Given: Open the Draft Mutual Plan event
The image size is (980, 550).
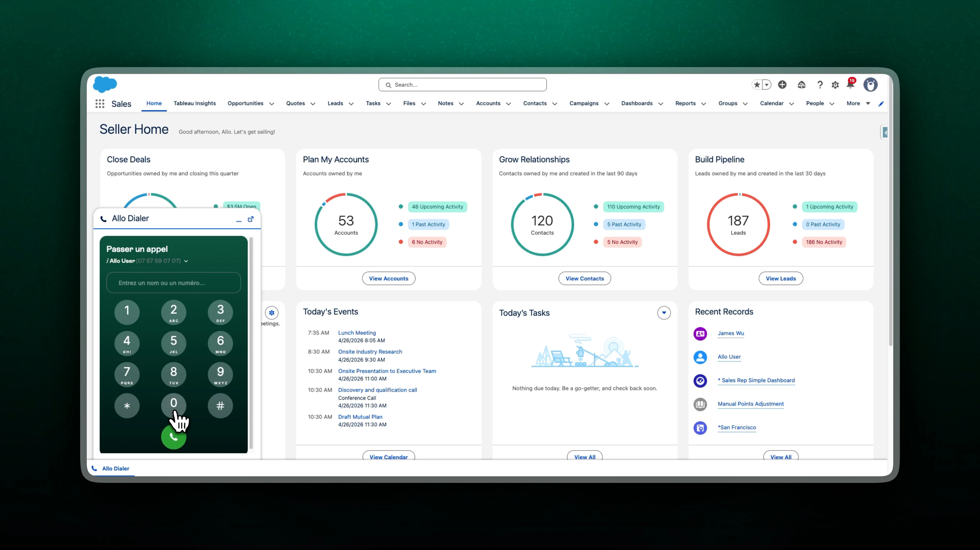Looking at the screenshot, I should coord(360,417).
